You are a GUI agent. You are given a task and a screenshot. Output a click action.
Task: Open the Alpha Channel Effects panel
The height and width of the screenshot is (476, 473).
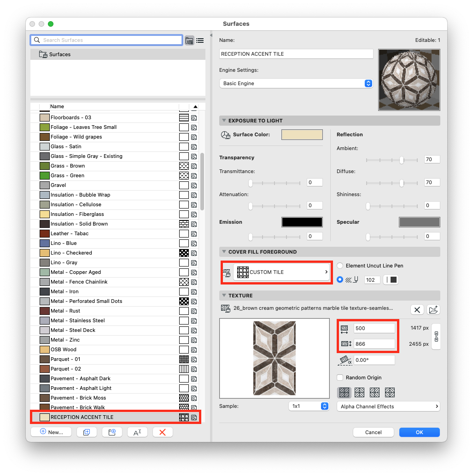point(388,406)
